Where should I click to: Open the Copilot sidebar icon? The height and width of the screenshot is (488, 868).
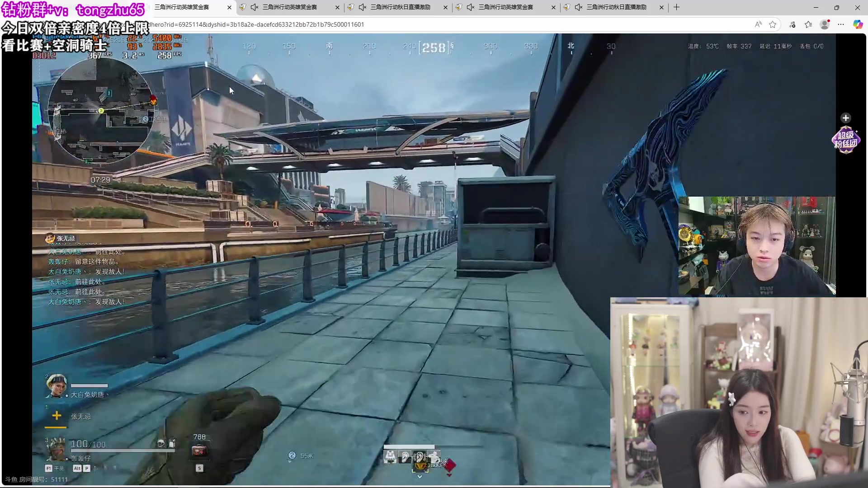pos(858,24)
